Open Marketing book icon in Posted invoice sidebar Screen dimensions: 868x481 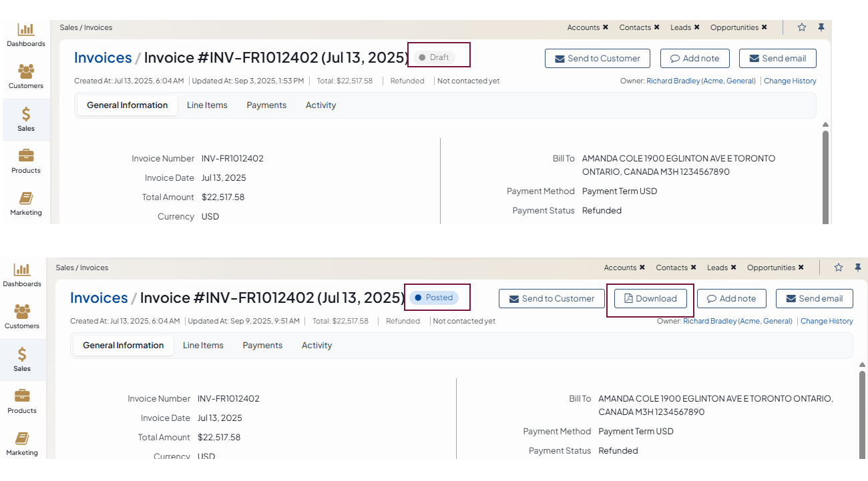click(x=22, y=438)
